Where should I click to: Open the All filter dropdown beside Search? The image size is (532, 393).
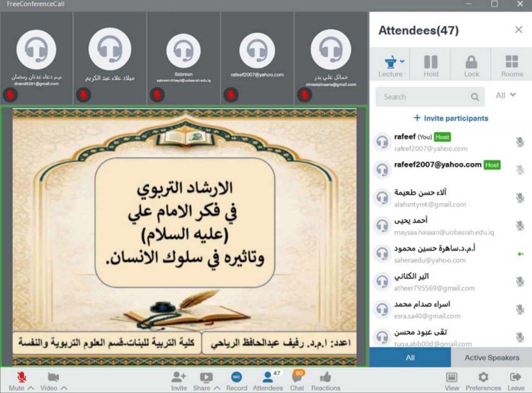[x=505, y=96]
